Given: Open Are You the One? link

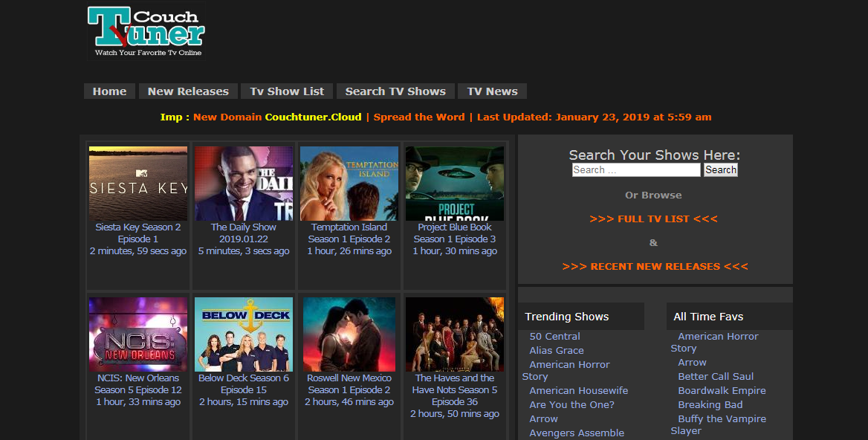Looking at the screenshot, I should pos(571,404).
